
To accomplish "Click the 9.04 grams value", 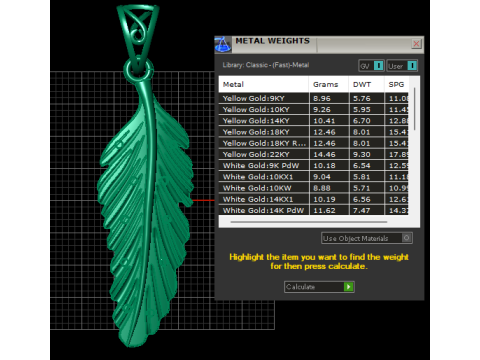I will pyautogui.click(x=322, y=177).
